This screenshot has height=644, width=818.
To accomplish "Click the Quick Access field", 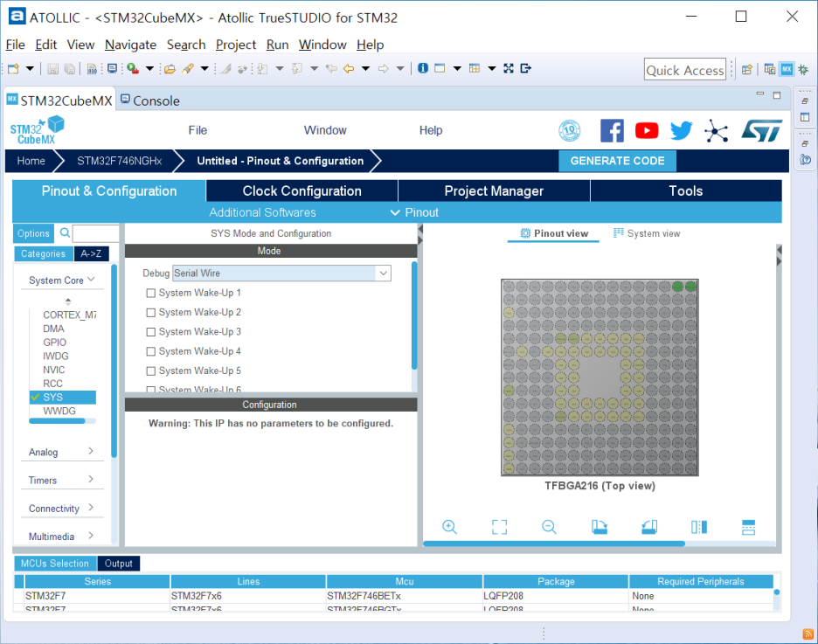I will click(684, 70).
